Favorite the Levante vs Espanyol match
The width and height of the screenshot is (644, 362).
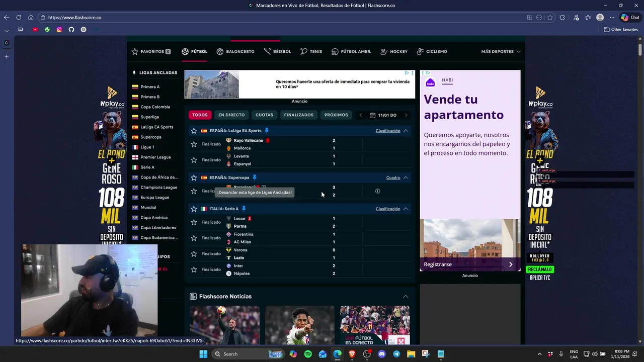tap(194, 160)
